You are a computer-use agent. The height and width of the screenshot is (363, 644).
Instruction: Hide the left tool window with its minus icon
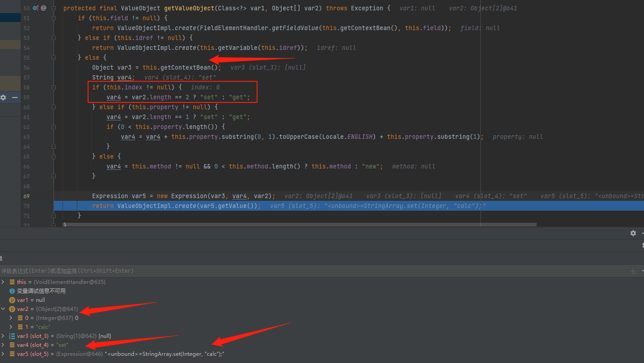(15, 97)
